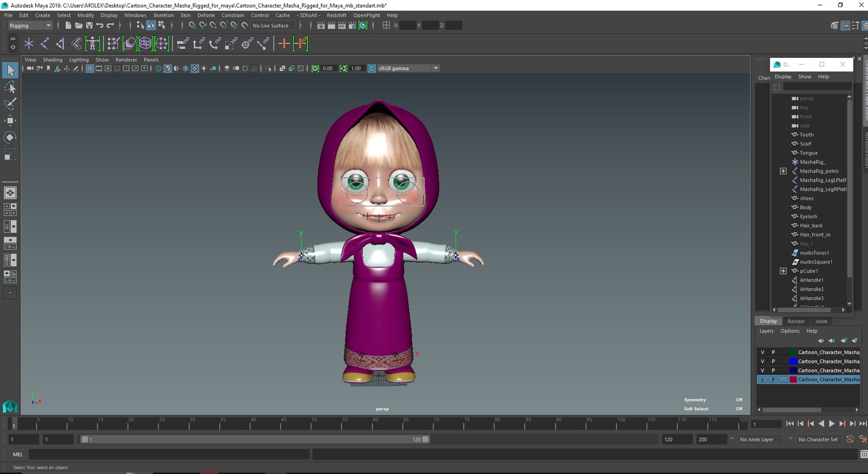Click the red layer color swatch
The width and height of the screenshot is (868, 474).
793,379
